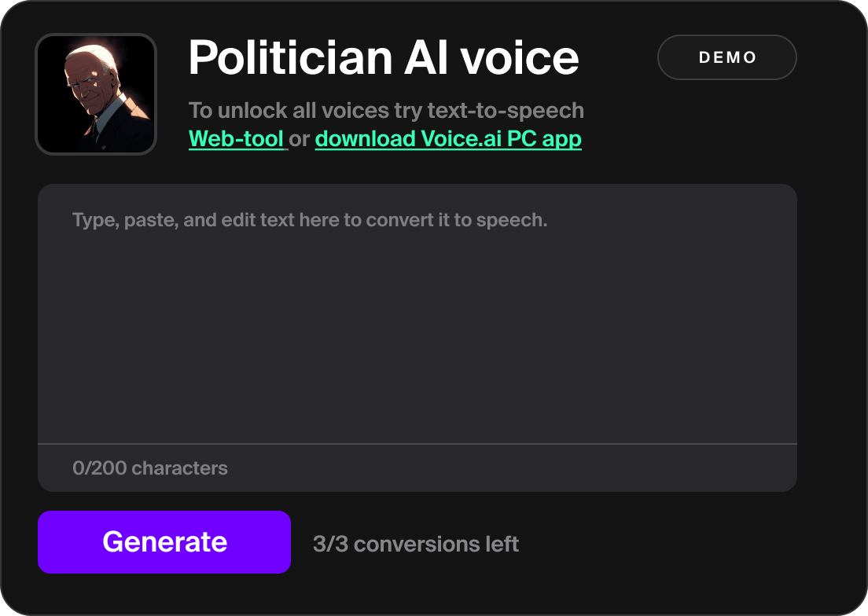Click inside the text-to-speech input box

point(417,314)
